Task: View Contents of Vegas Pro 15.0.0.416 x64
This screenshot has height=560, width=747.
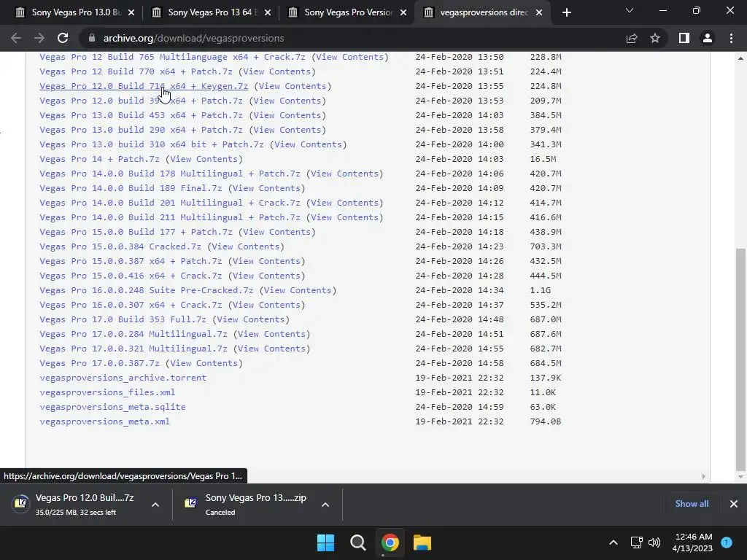Action: pos(267,276)
